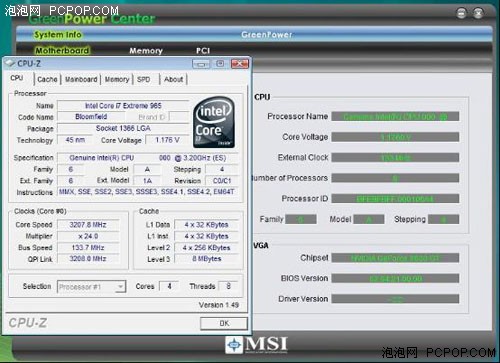The width and height of the screenshot is (500, 363).
Task: Click the "8 MBytes" Level 3 cache value
Action: [x=206, y=259]
